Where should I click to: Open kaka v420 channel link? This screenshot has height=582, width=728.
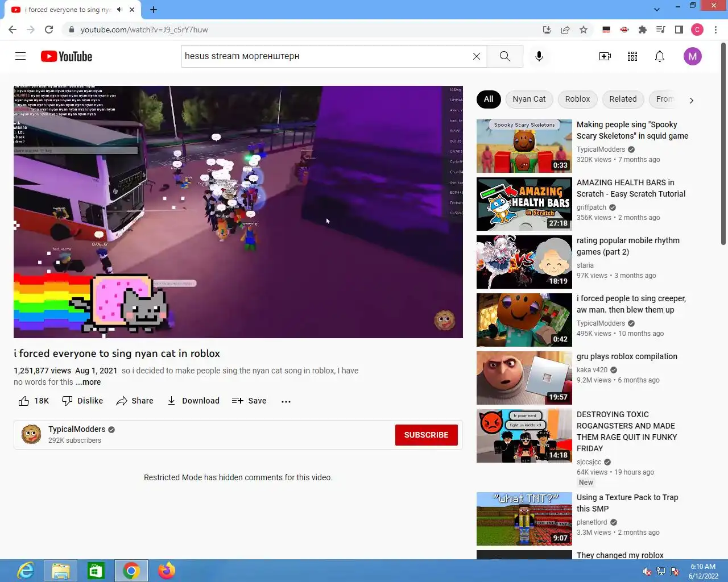592,370
